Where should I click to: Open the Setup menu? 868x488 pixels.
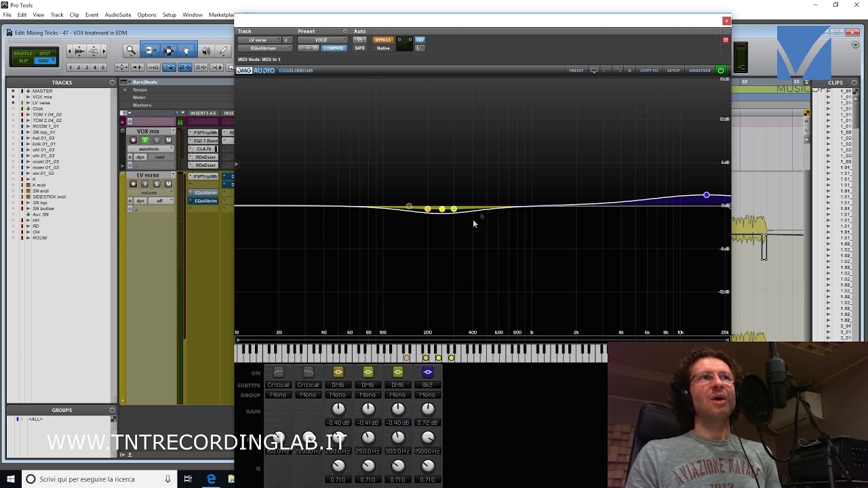[x=170, y=15]
